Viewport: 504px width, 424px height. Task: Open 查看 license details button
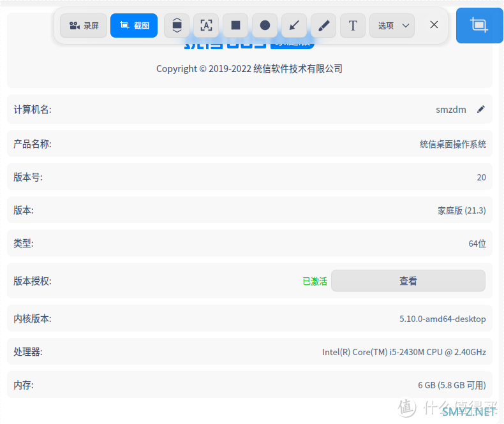[x=408, y=281]
